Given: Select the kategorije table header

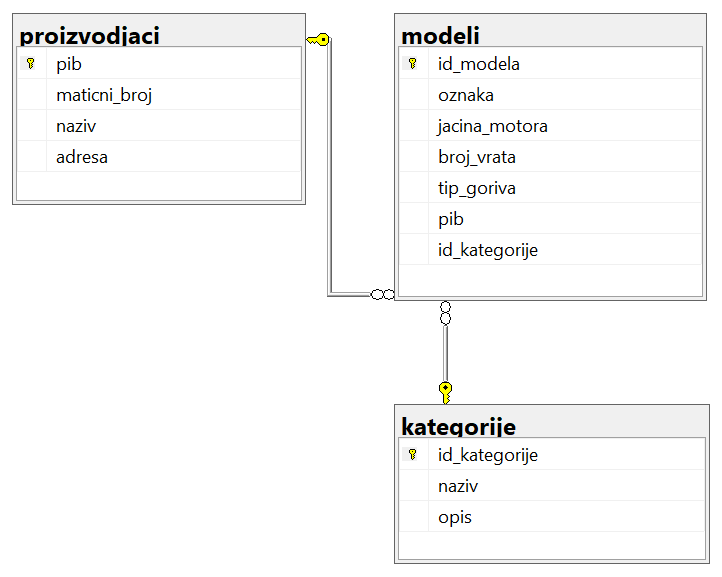Looking at the screenshot, I should 552,422.
